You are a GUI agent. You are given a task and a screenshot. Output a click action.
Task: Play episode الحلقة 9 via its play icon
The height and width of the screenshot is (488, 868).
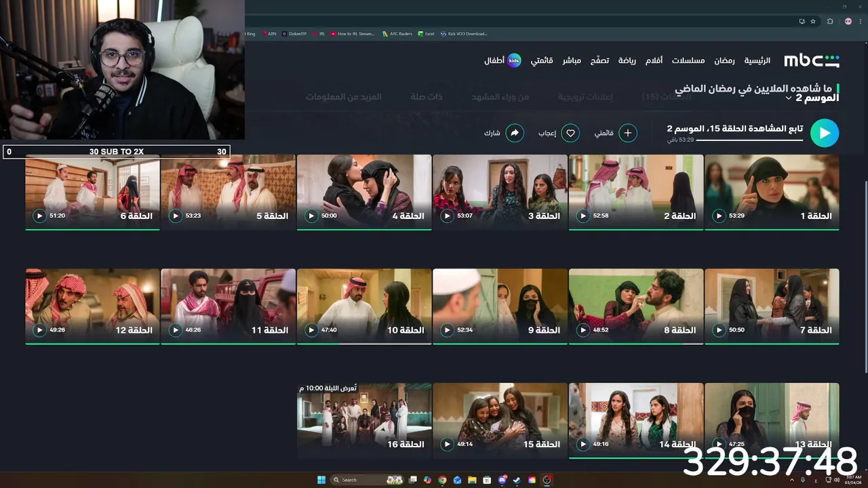tap(447, 330)
